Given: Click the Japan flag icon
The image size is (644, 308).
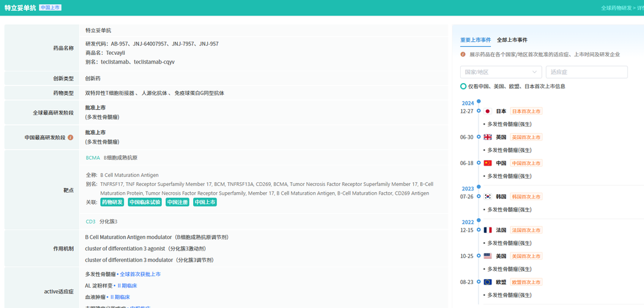Looking at the screenshot, I should tap(488, 111).
